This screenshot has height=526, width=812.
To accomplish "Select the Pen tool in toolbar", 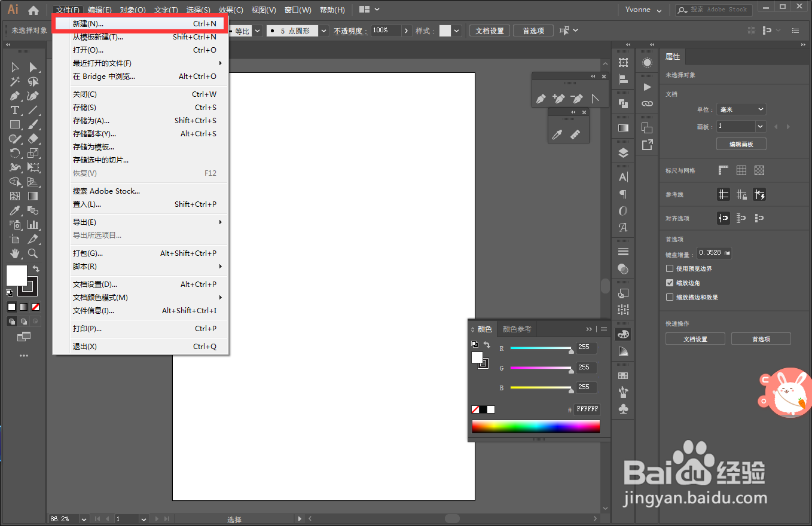I will coord(15,96).
